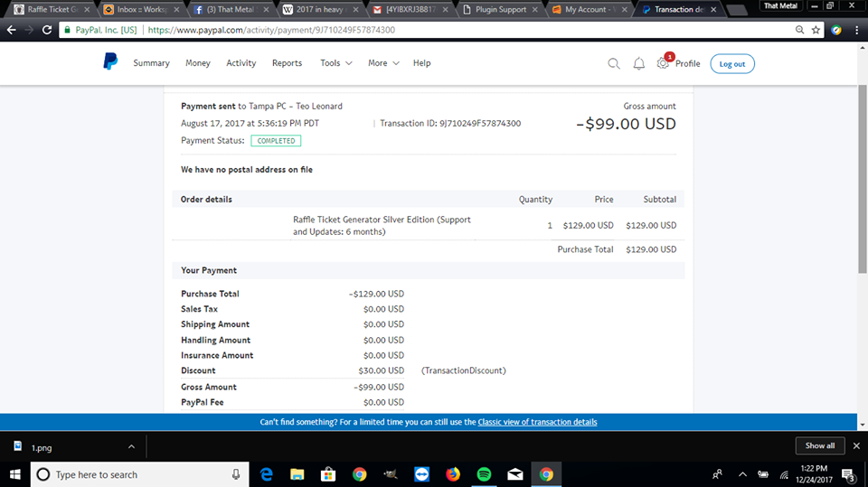The height and width of the screenshot is (487, 868).
Task: Open the PayPal search magnifier
Action: click(614, 63)
